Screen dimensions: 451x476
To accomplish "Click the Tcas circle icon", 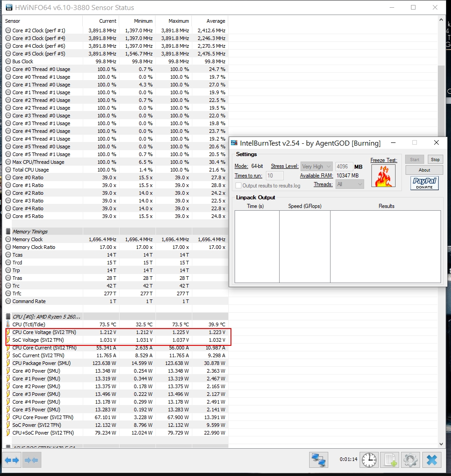I will coord(8,255).
